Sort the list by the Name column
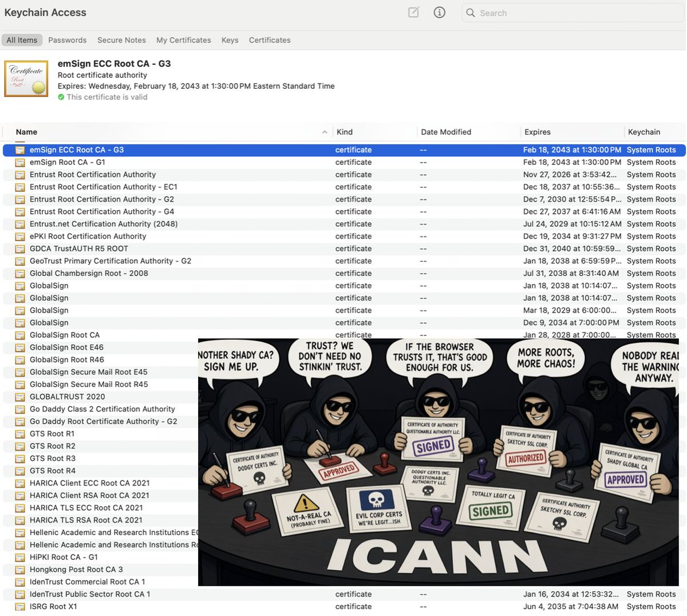Screen dimensions: 687x616 click(x=167, y=132)
